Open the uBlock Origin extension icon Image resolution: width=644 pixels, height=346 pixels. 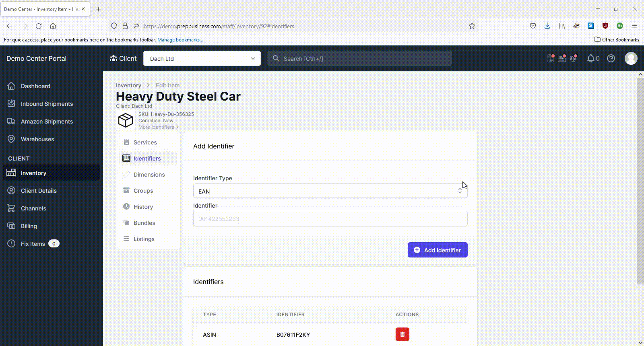(x=605, y=26)
